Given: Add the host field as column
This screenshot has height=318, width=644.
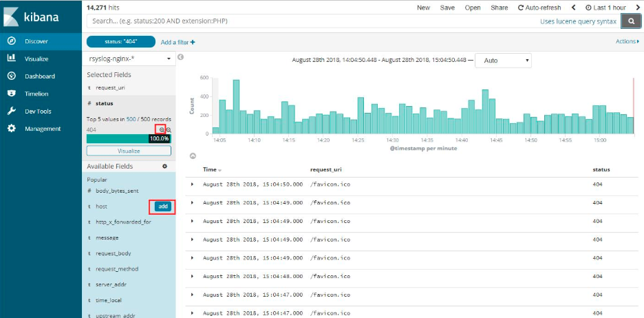Looking at the screenshot, I should 163,206.
